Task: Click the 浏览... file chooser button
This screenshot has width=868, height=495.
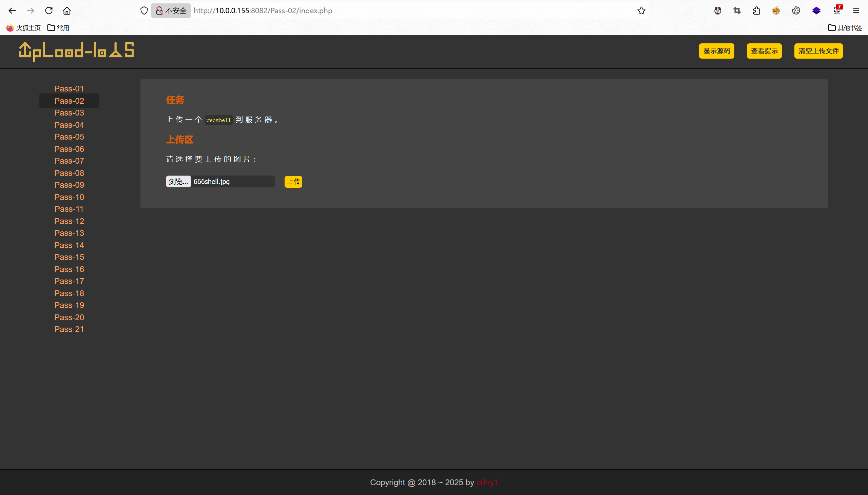Action: pos(178,182)
